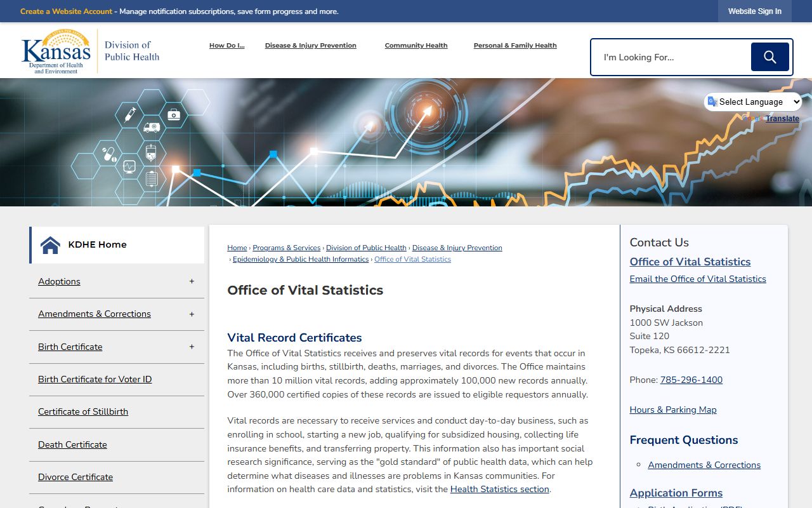
Task: Open Amendments & Corrections frequent question
Action: (x=704, y=465)
